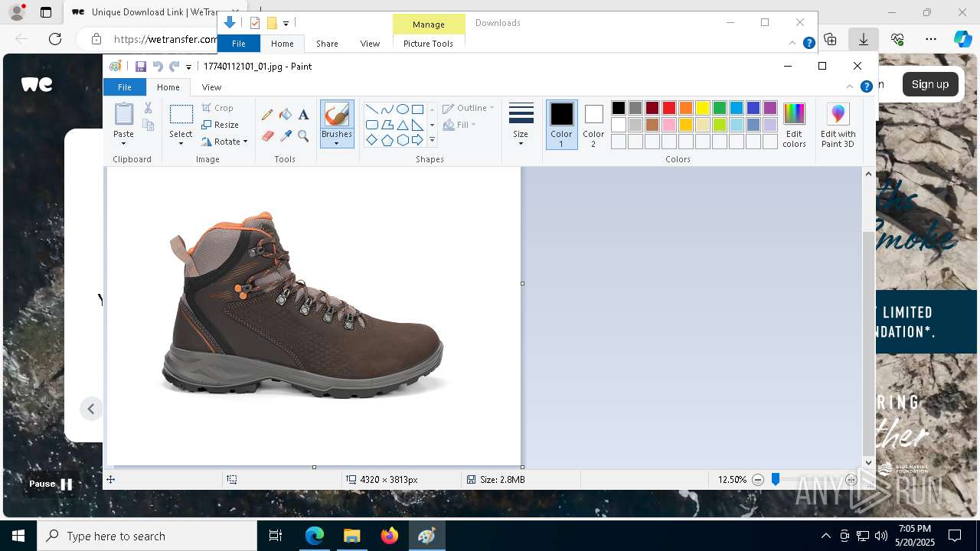Click the Undo arrow in quick access toolbar
Image resolution: width=980 pixels, height=551 pixels.
click(158, 67)
